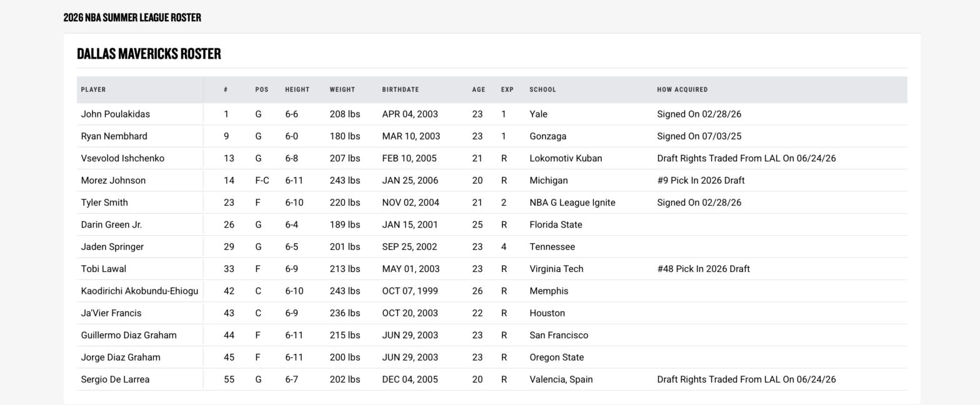Select the 2026 NBA Summer League Roster title
This screenshot has height=405, width=980.
point(132,17)
